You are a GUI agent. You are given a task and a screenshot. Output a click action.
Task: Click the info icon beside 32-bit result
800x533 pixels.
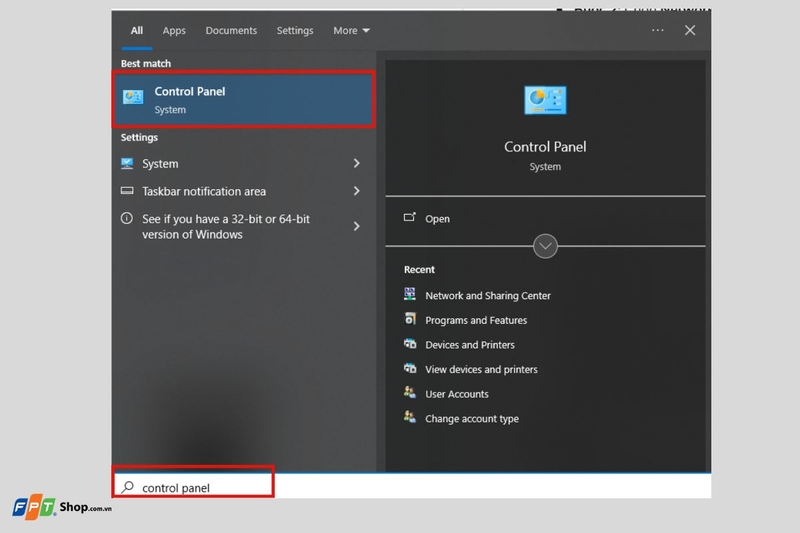[x=127, y=218]
